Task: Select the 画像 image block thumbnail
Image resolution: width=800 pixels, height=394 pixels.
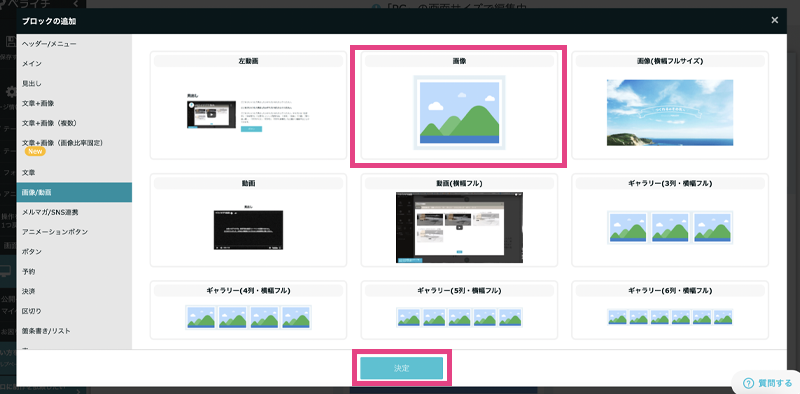Action: (459, 105)
